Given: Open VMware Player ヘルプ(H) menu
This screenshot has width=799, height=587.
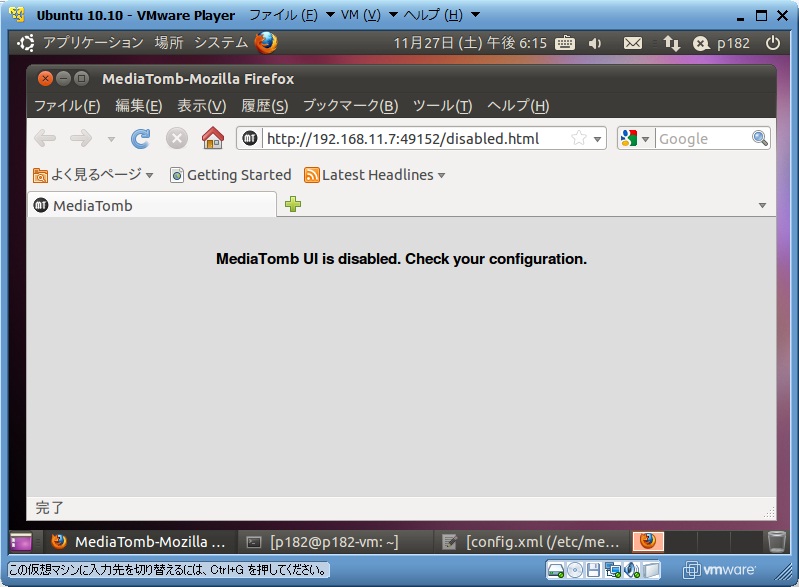Looking at the screenshot, I should [x=441, y=15].
